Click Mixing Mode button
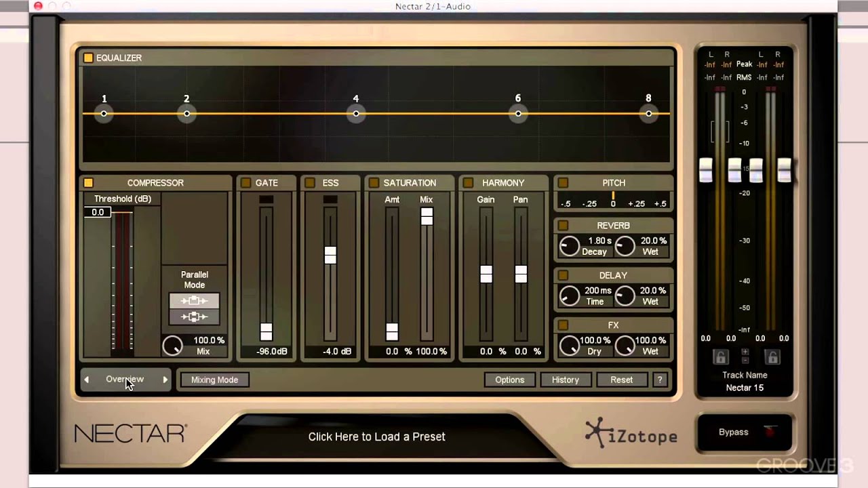 (x=214, y=380)
